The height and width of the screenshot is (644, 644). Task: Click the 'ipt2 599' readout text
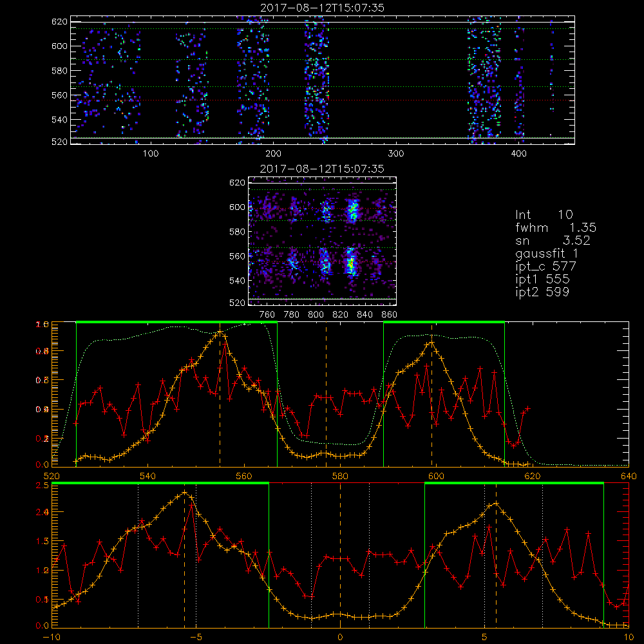pos(542,292)
